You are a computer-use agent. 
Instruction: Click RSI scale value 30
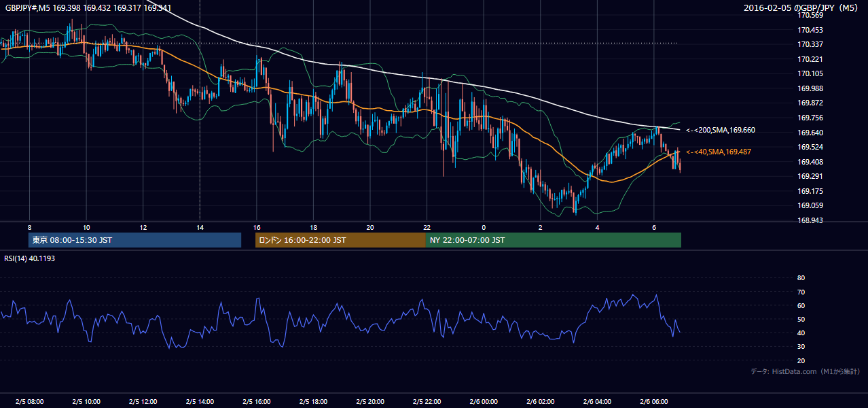[801, 347]
